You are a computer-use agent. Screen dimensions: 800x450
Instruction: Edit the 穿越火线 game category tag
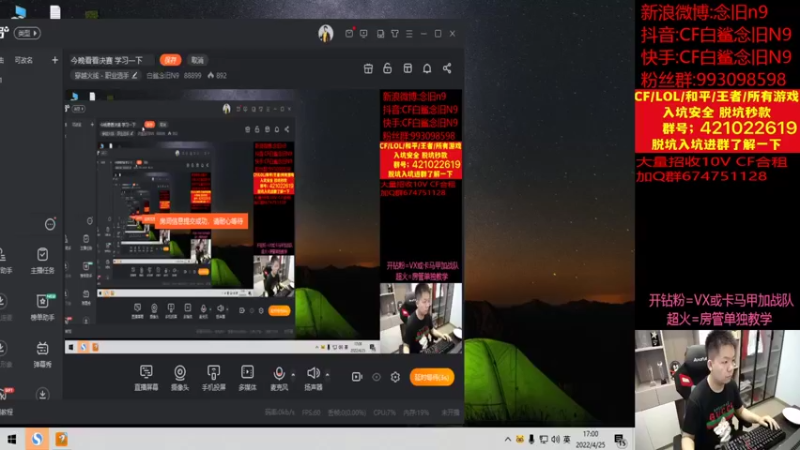[x=106, y=76]
